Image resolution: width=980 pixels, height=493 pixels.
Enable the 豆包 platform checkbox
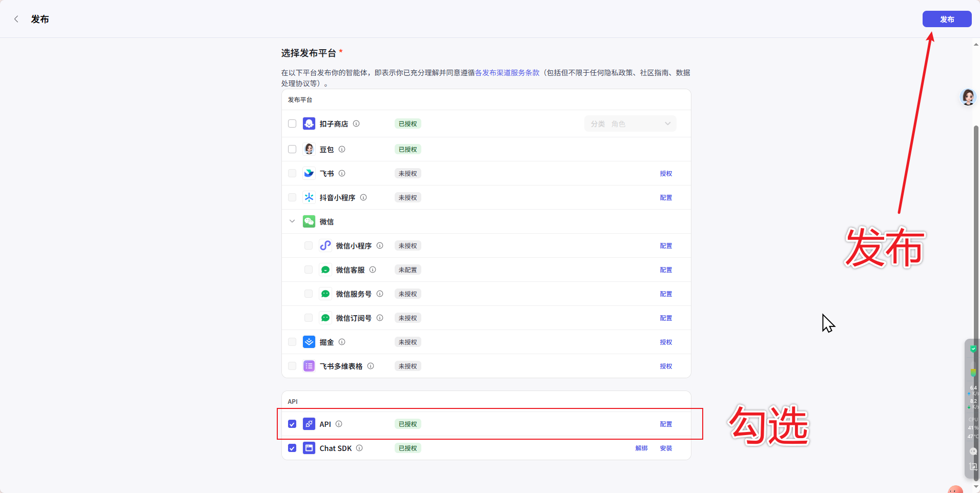click(292, 149)
